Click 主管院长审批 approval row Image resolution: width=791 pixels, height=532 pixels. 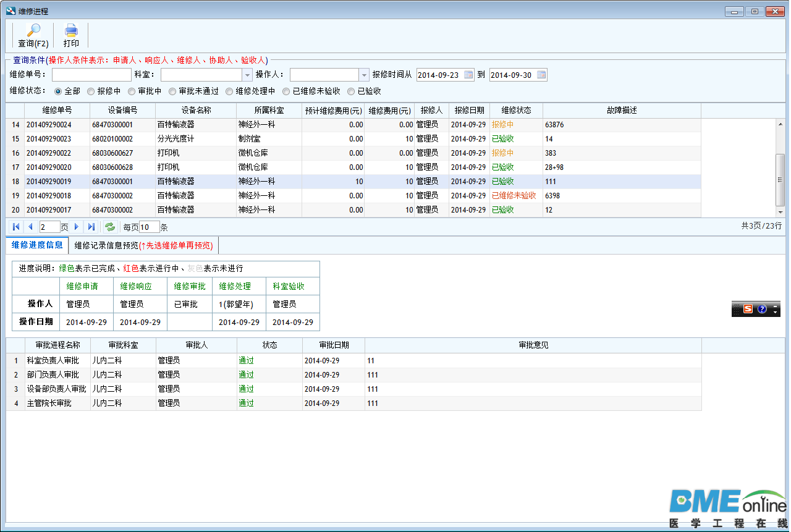pos(353,403)
